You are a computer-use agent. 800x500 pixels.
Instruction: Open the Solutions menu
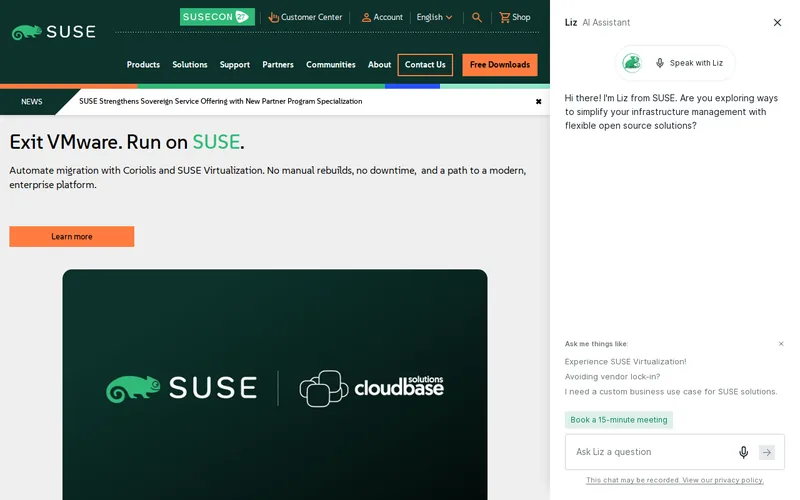point(190,65)
